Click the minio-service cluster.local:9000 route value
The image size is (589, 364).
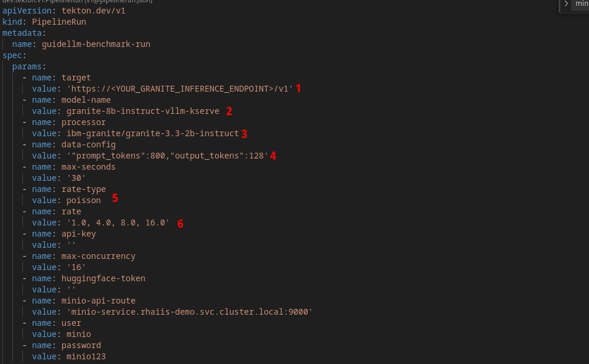[x=189, y=312]
